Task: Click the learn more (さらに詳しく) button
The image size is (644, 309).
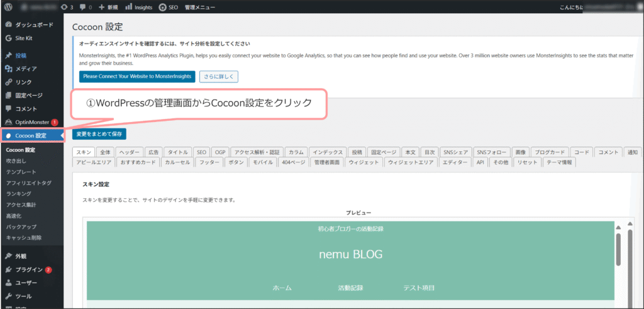Action: click(x=219, y=76)
